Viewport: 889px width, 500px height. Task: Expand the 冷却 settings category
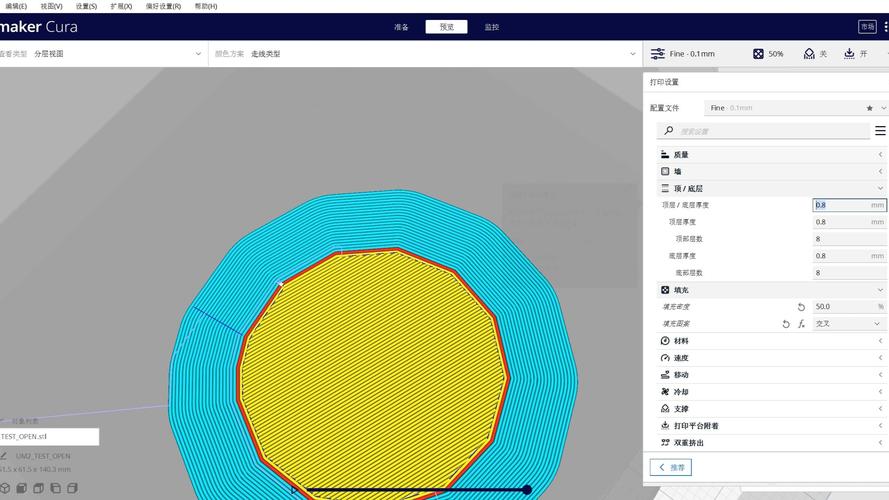pos(880,392)
